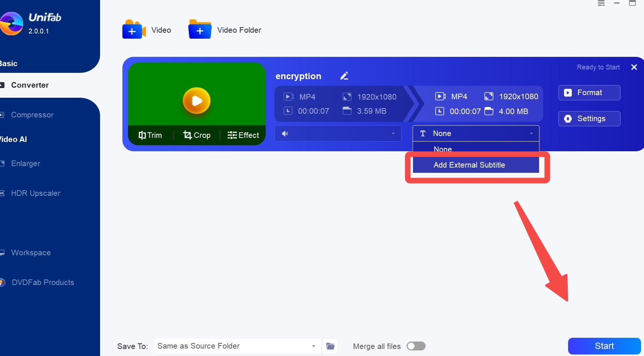Viewport: 644px width, 356px height.
Task: Click the Add Video Folder icon
Action: 200,30
